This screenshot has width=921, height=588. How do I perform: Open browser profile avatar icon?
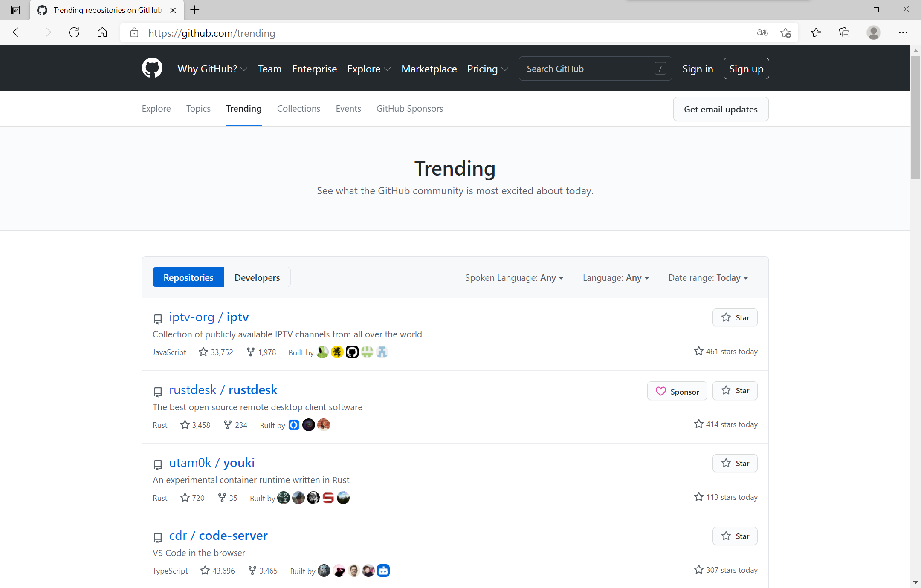tap(873, 33)
